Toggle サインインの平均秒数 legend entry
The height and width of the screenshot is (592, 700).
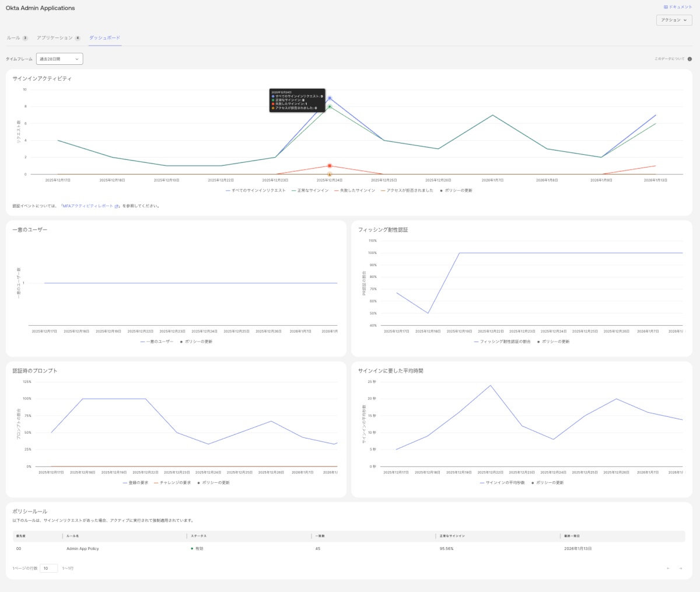(x=502, y=483)
